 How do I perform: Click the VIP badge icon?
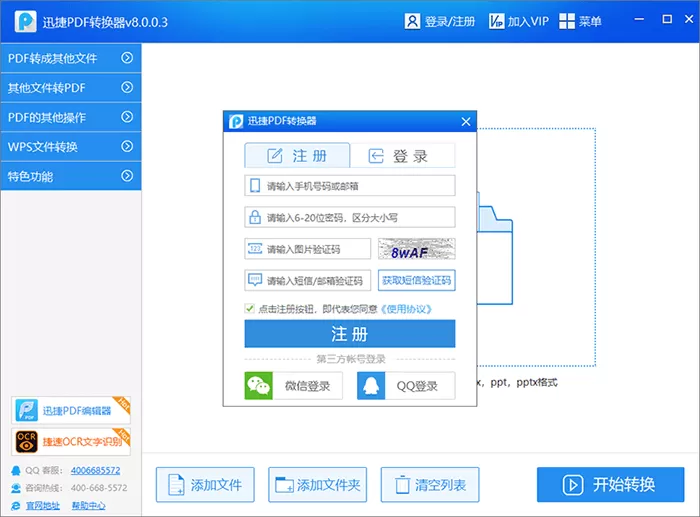(496, 21)
